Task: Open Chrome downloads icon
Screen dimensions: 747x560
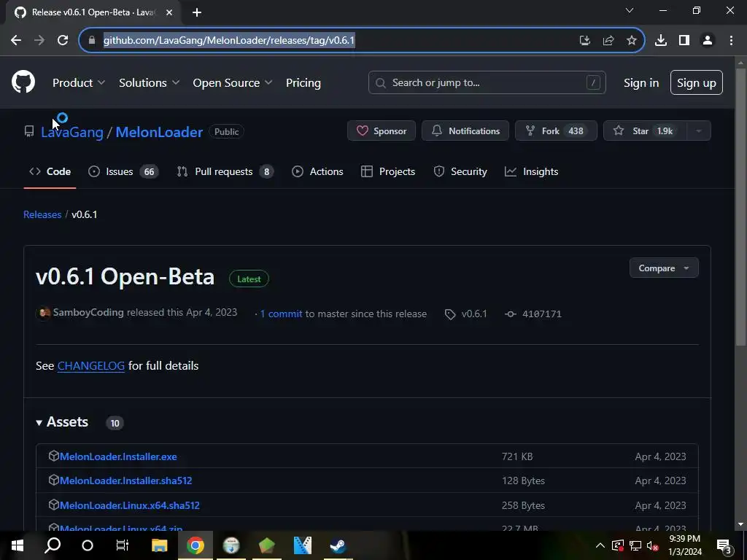Action: click(x=661, y=41)
